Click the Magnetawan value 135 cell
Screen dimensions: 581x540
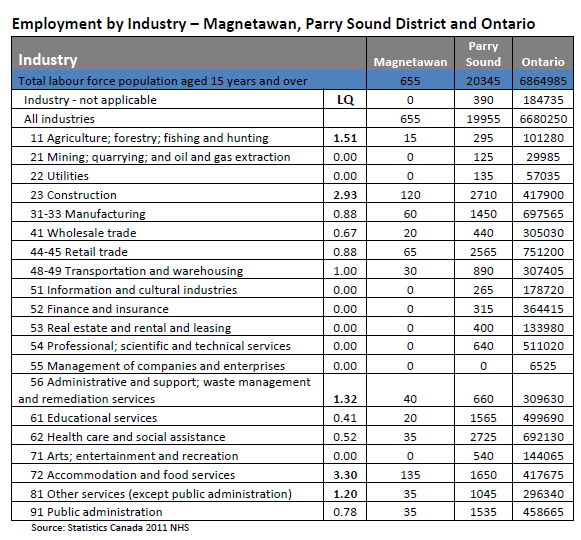tap(410, 475)
